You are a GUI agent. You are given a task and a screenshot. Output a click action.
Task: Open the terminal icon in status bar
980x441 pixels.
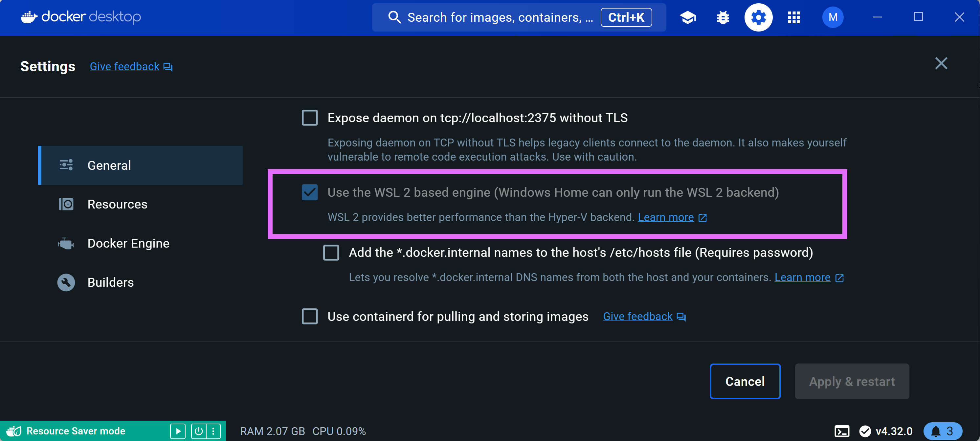point(841,431)
